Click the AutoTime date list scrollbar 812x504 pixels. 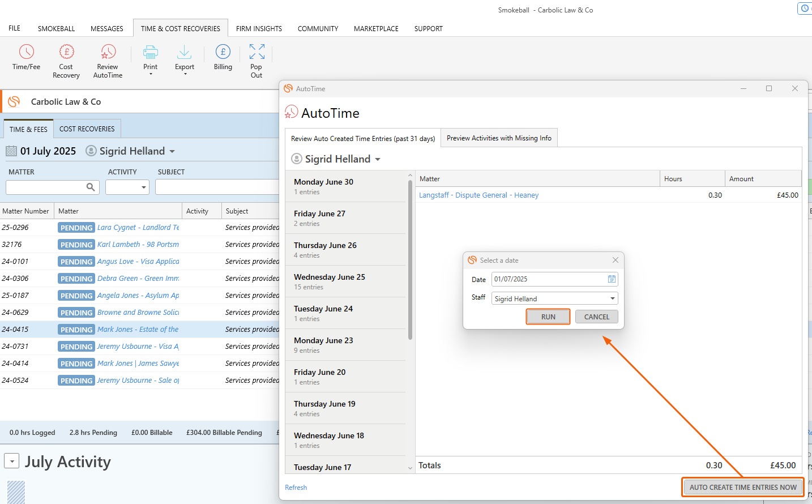[x=410, y=260]
